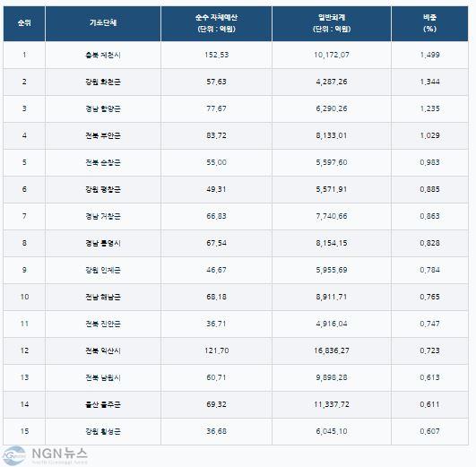Select the 강원 화천군 cell
This screenshot has width=476, height=467.
coord(103,82)
